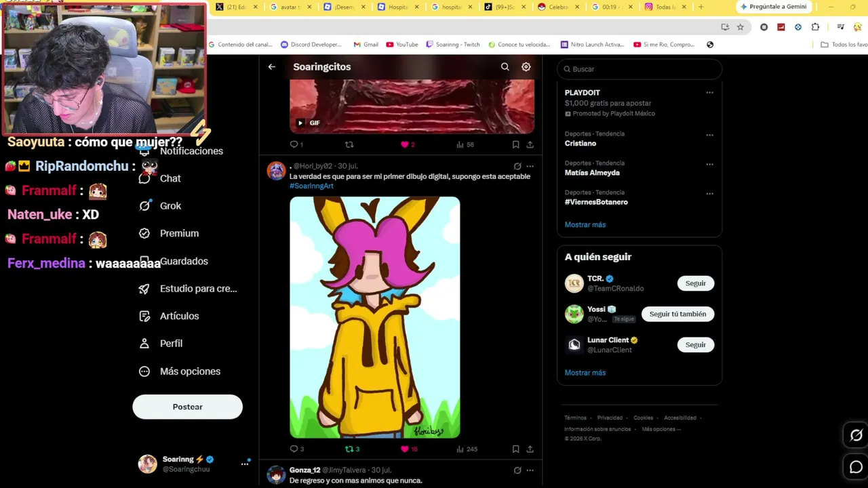Open more options for Gonza_12's post
868x488 pixels.
click(530, 470)
